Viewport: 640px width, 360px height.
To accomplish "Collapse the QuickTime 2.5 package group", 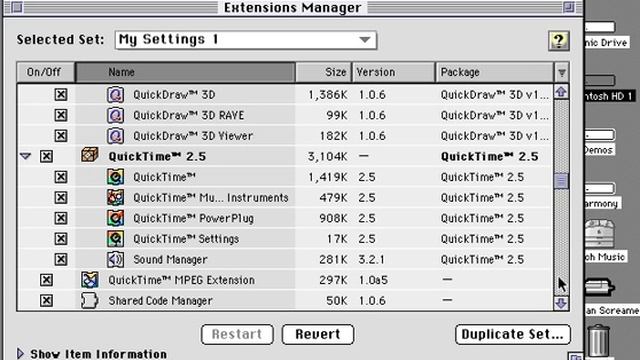I will click(26, 156).
